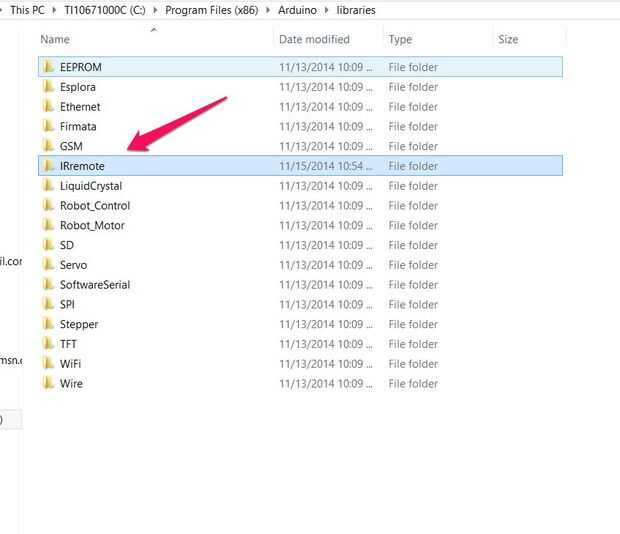This screenshot has height=534, width=620.
Task: Select the Firmata folder name
Action: pos(78,126)
